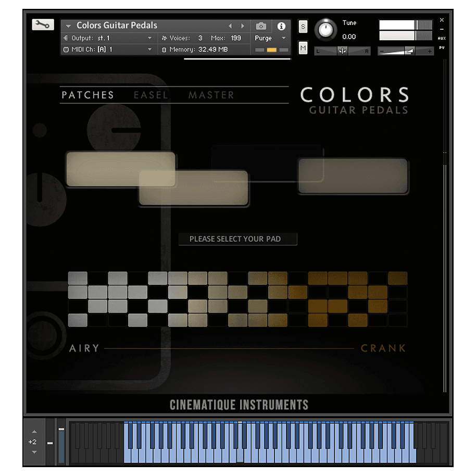Toggle the AUX sends display
This screenshot has height=476, width=476.
[x=442, y=38]
